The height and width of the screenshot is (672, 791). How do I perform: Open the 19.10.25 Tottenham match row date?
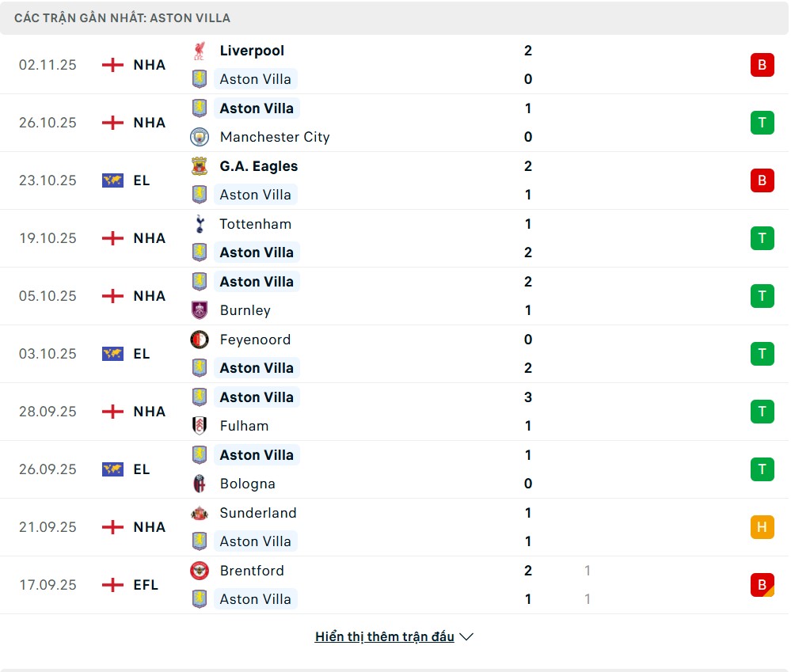[48, 238]
